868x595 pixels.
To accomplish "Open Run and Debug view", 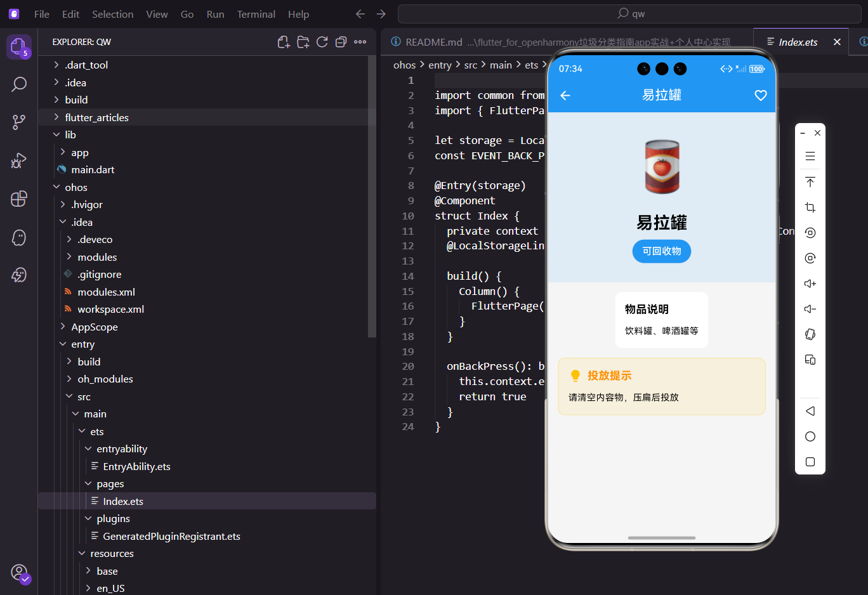I will tap(19, 160).
